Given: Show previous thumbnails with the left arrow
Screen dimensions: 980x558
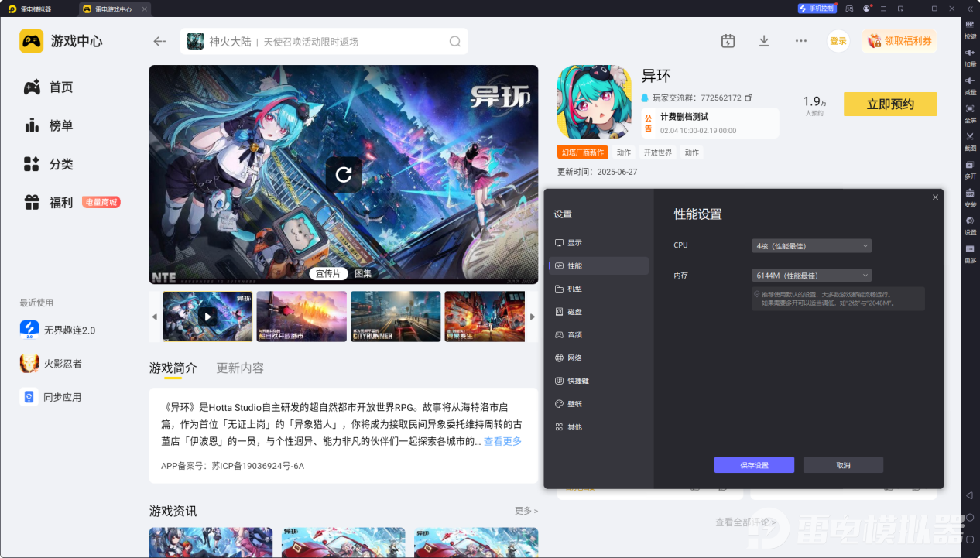Looking at the screenshot, I should [x=154, y=317].
